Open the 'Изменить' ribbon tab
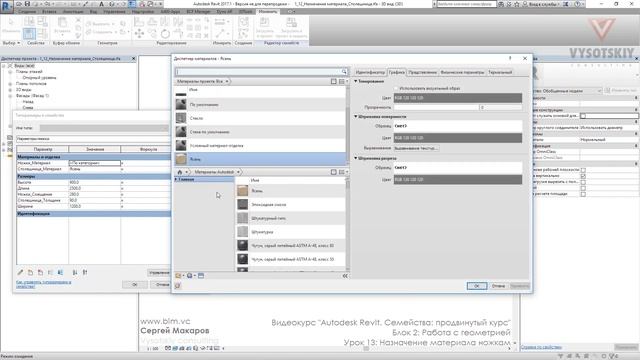Image resolution: width=640 pixels, height=360 pixels. [x=268, y=11]
